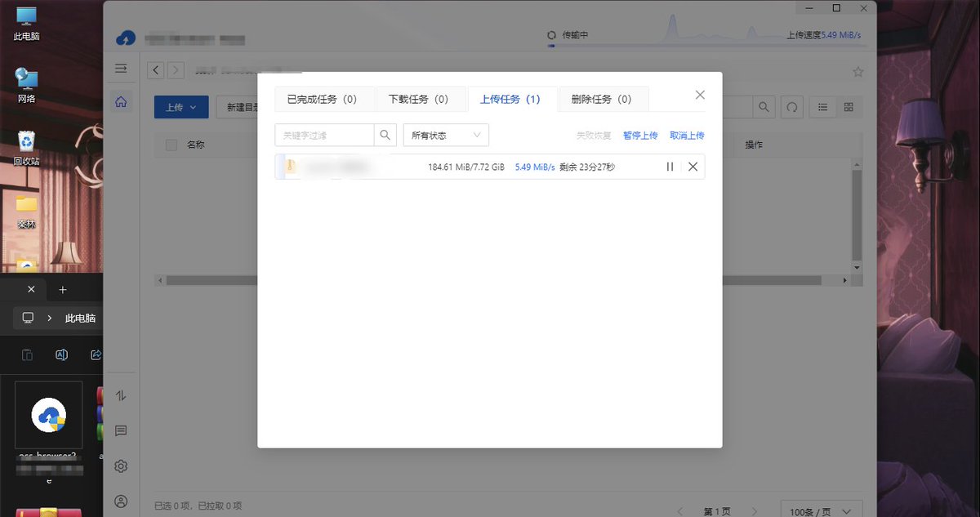
Task: Open the home page via sidebar house icon
Action: pyautogui.click(x=121, y=102)
